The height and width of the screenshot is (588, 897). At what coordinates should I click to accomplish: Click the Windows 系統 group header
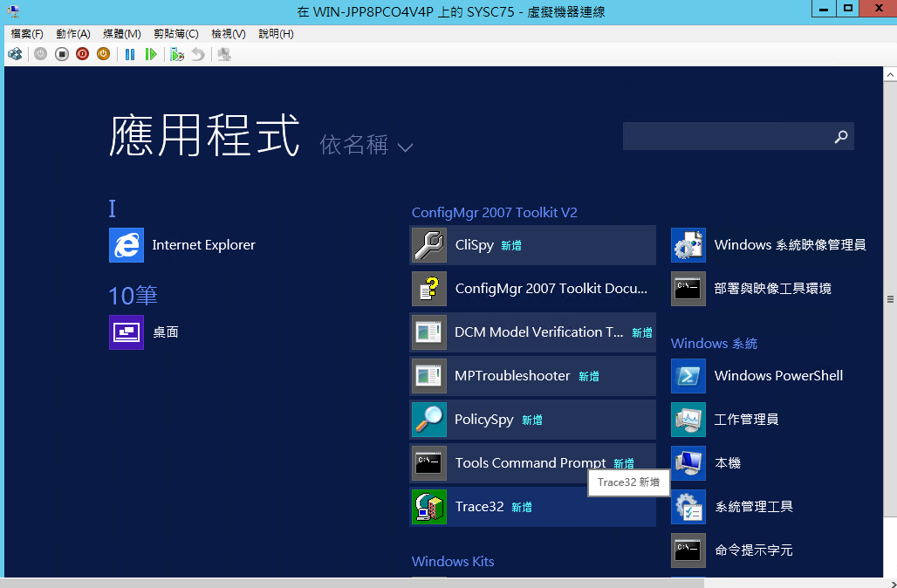coord(714,343)
